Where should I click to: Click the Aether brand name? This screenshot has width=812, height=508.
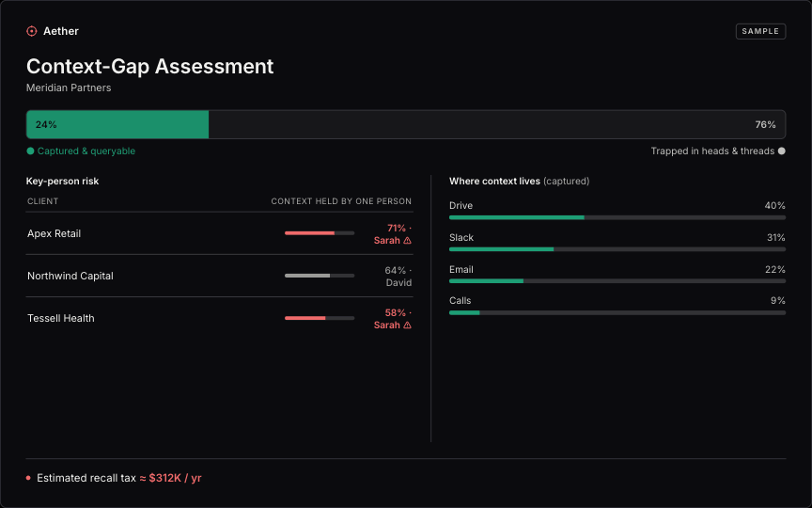pos(61,31)
